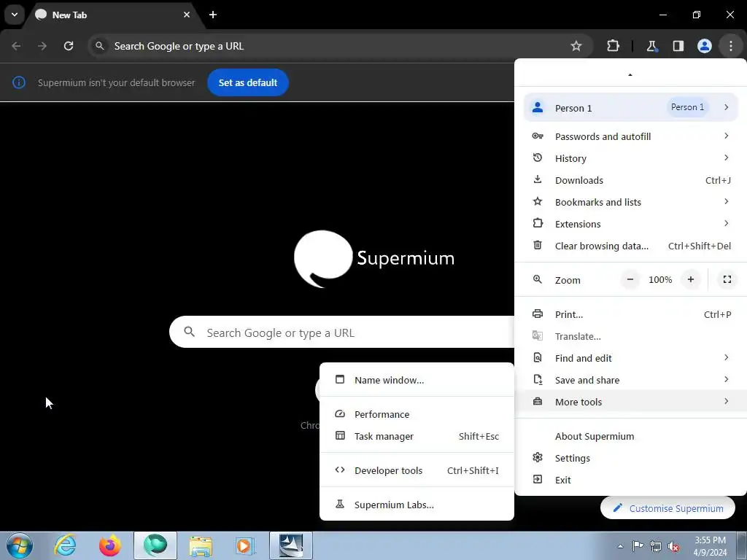This screenshot has width=747, height=560.
Task: Toggle the side panel icon
Action: pos(678,46)
